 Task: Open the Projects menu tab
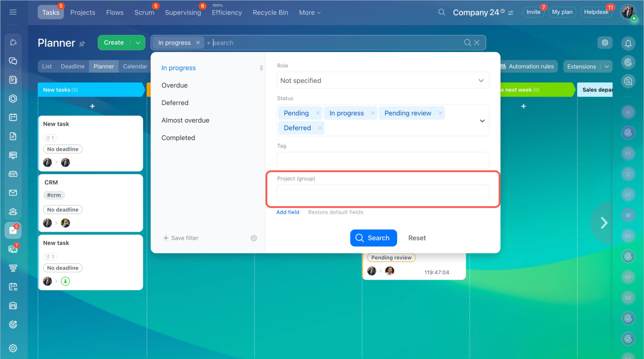[x=83, y=13]
